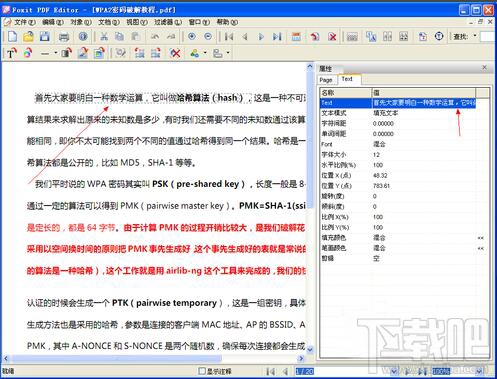497x379 pixels.
Task: Open the 100% zoom level dropdown
Action: [x=480, y=371]
